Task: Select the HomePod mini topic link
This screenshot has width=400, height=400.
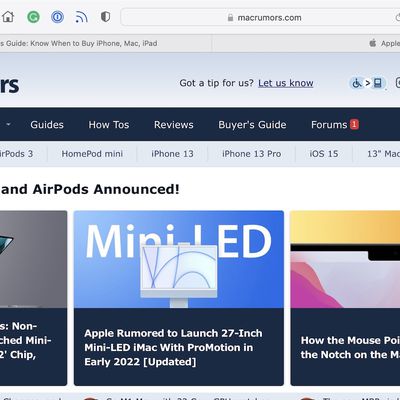Action: 92,154
